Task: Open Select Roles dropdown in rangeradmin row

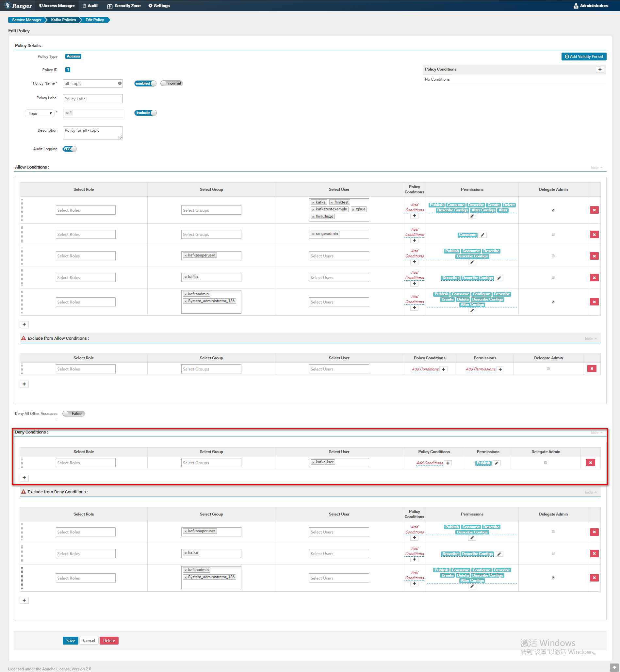Action: point(86,234)
